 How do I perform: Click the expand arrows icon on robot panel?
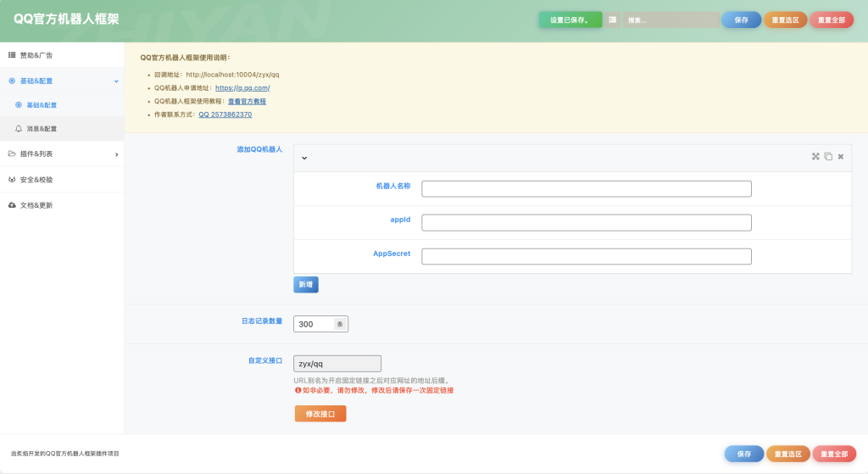click(815, 157)
